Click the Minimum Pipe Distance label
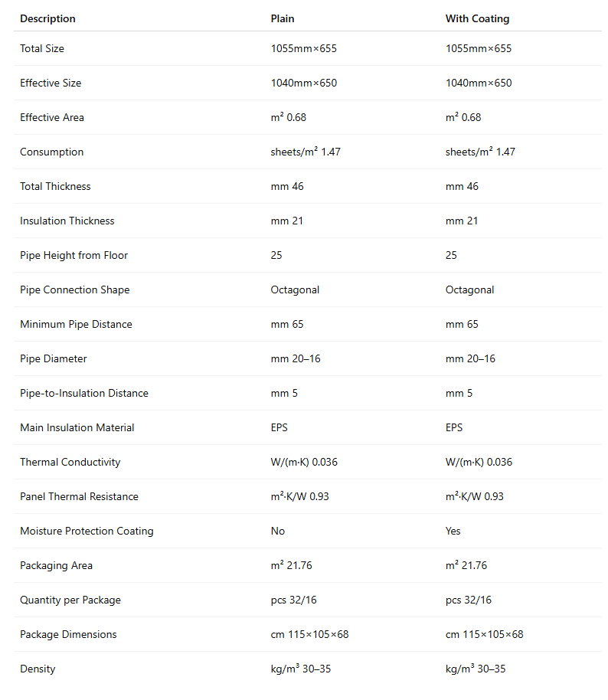Viewport: 608px width, 700px height. point(76,324)
